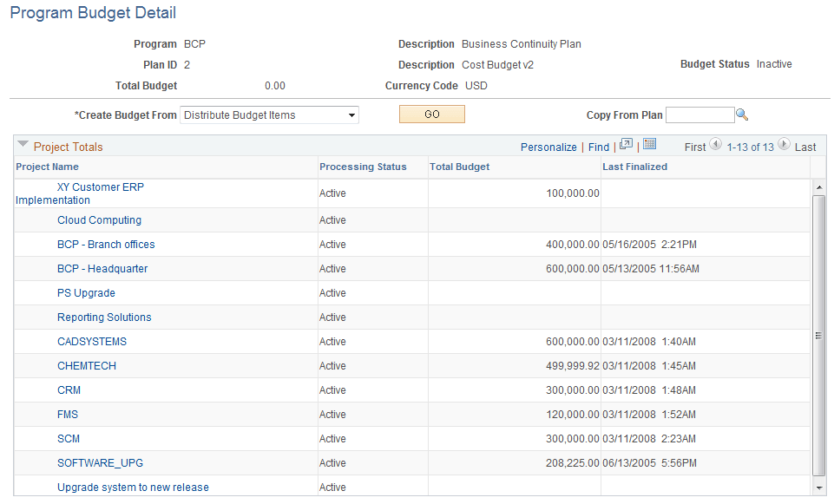Open the Create Budget From dropdown
Screen dimensions: 834x504
click(351, 115)
